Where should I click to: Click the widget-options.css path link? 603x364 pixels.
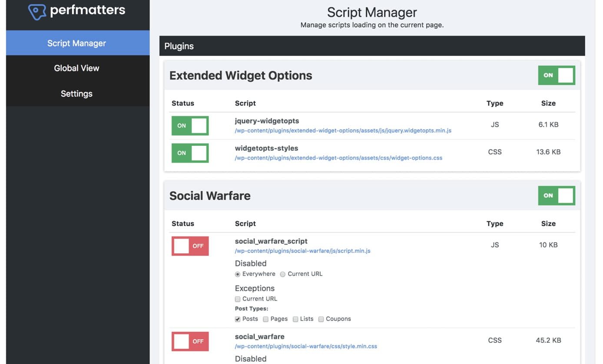click(x=339, y=157)
